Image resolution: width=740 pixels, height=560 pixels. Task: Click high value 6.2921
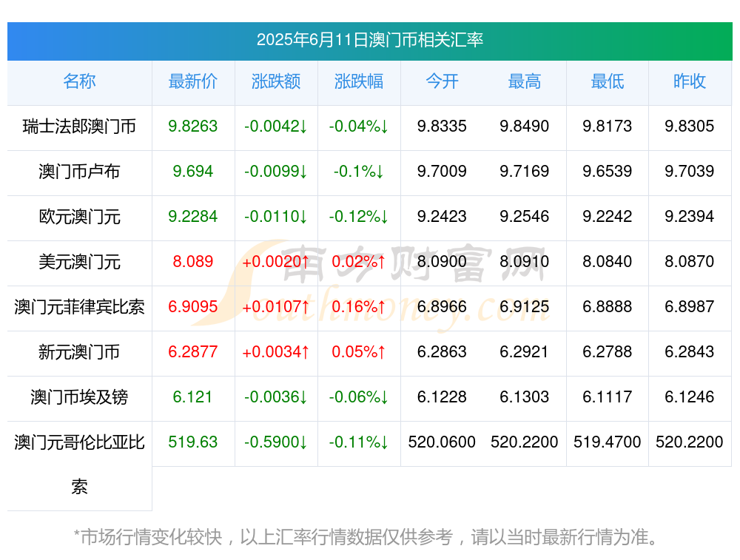pos(525,352)
